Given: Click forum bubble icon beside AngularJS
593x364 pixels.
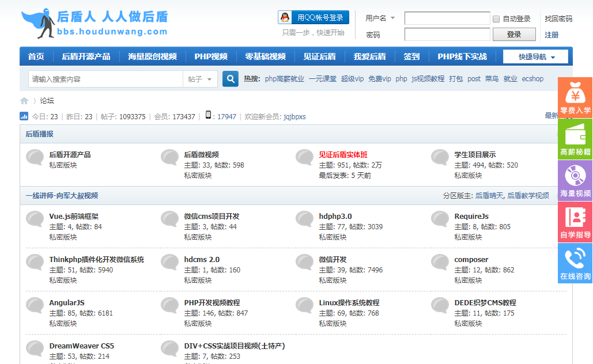Looking at the screenshot, I should [x=35, y=305].
